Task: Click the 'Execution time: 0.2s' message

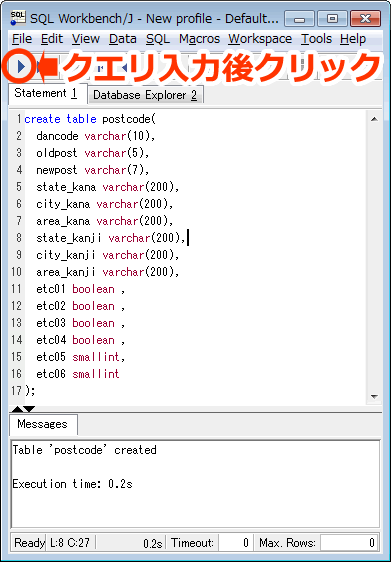Action: click(x=72, y=484)
